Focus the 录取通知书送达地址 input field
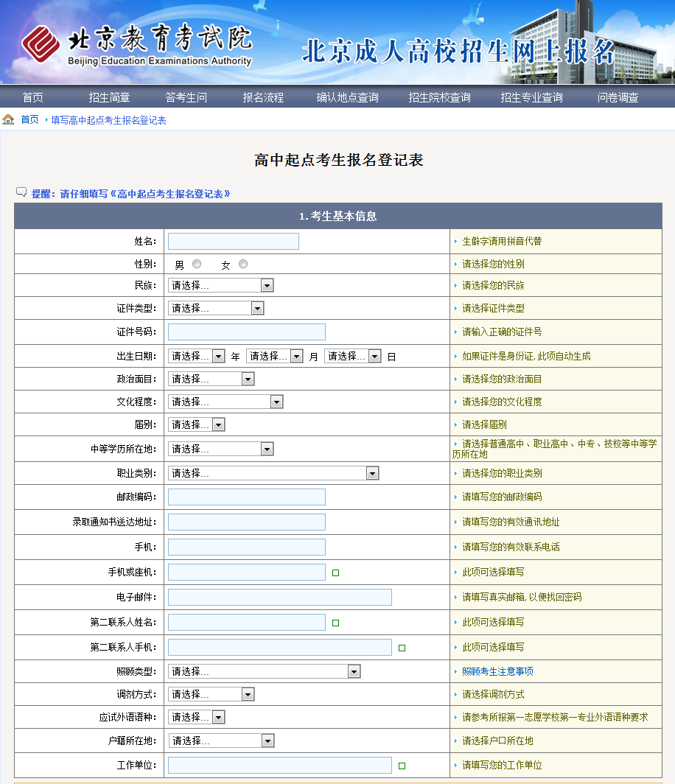675x784 pixels. click(247, 522)
